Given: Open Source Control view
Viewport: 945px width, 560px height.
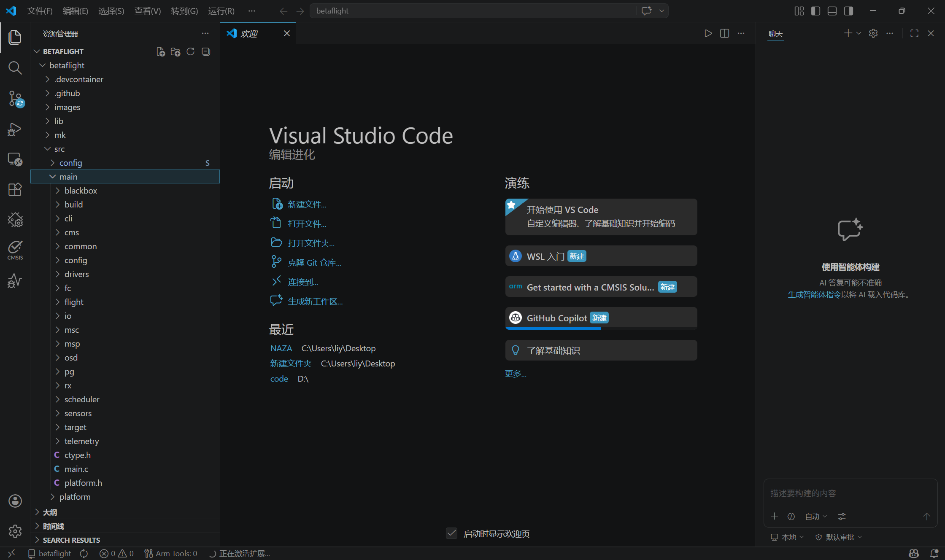Looking at the screenshot, I should click(x=16, y=99).
